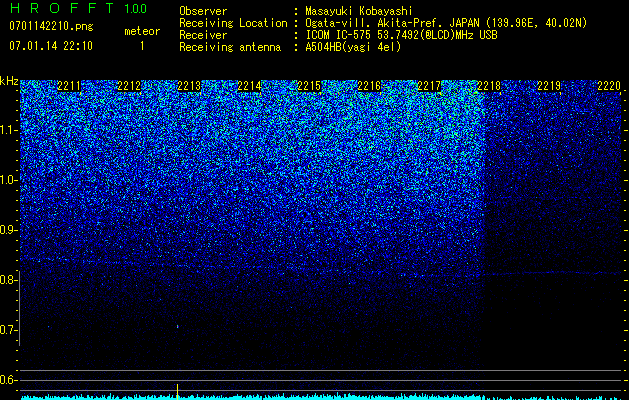Select the filename 0701142210.png
The width and height of the screenshot is (629, 400).
point(51,26)
